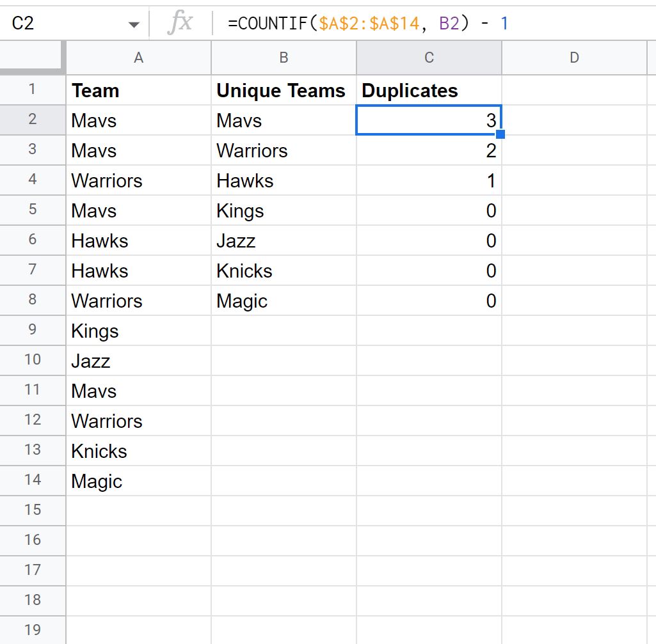
Task: Select column B header
Action: [284, 58]
